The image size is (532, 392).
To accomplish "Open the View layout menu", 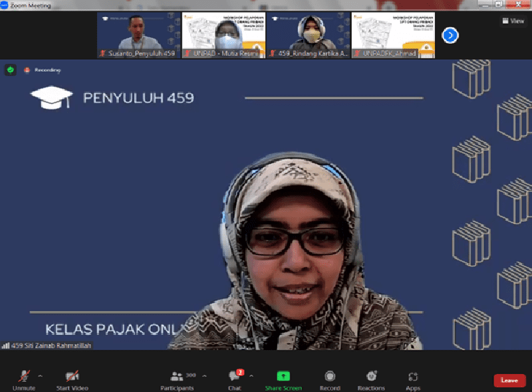I will click(x=513, y=21).
